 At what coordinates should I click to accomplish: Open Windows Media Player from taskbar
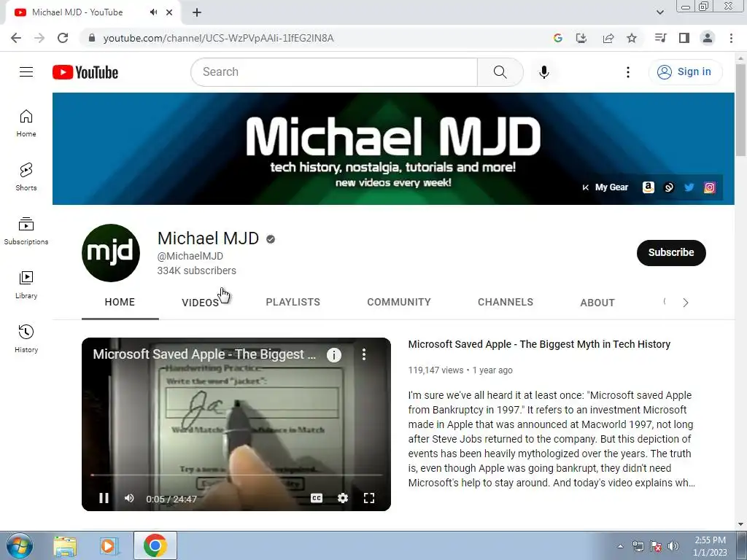(109, 546)
